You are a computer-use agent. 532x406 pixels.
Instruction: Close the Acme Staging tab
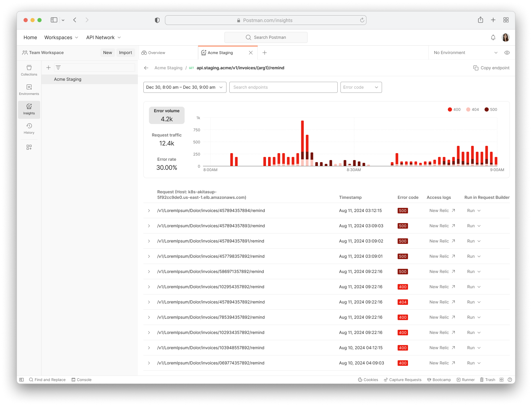point(251,53)
